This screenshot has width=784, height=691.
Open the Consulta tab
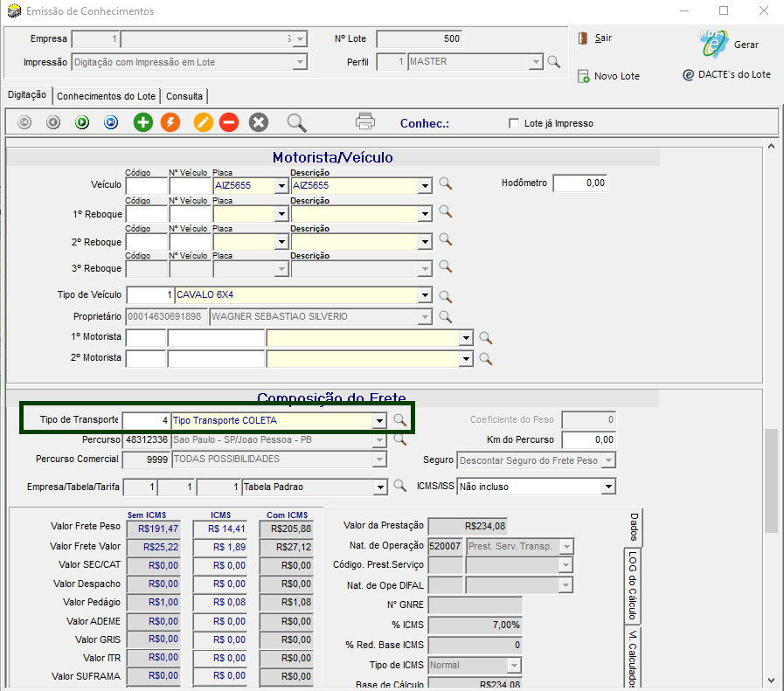coord(184,96)
